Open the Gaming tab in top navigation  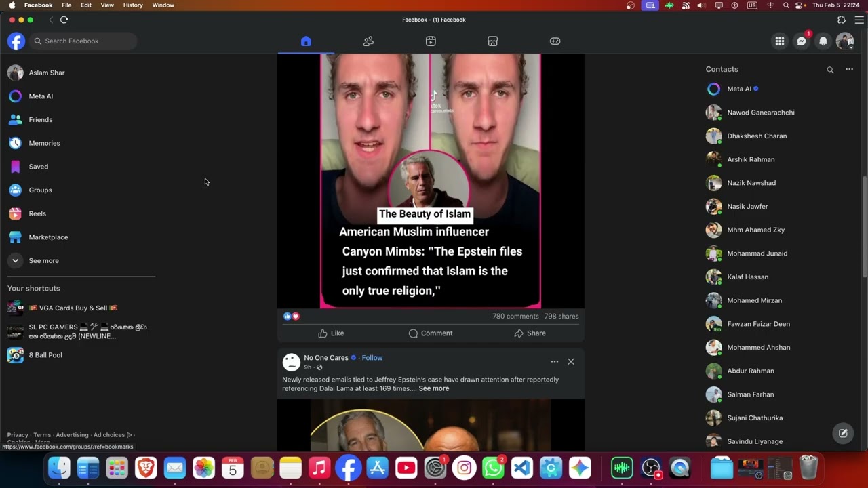coord(555,41)
